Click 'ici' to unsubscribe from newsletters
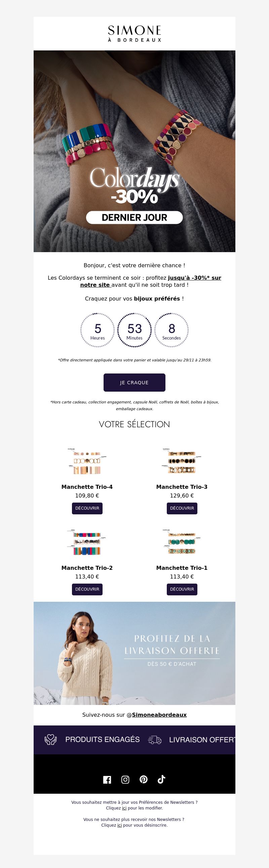The image size is (269, 868). click(x=119, y=825)
